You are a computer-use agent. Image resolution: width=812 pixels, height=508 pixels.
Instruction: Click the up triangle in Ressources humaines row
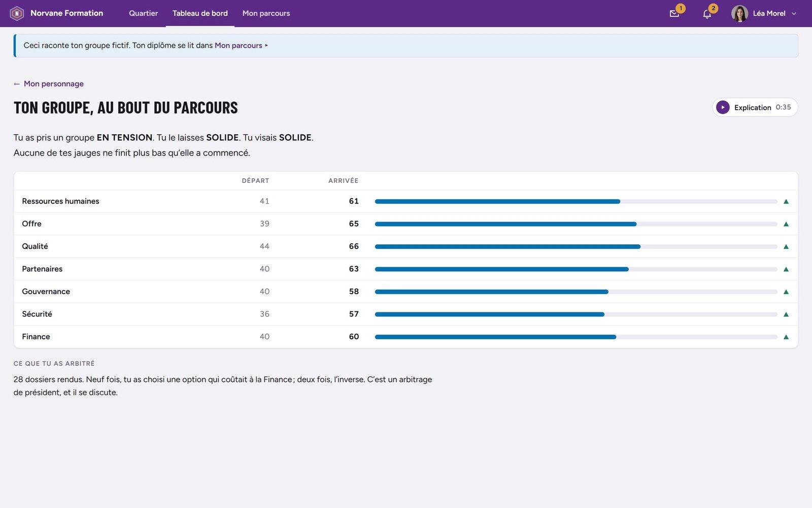pyautogui.click(x=786, y=202)
